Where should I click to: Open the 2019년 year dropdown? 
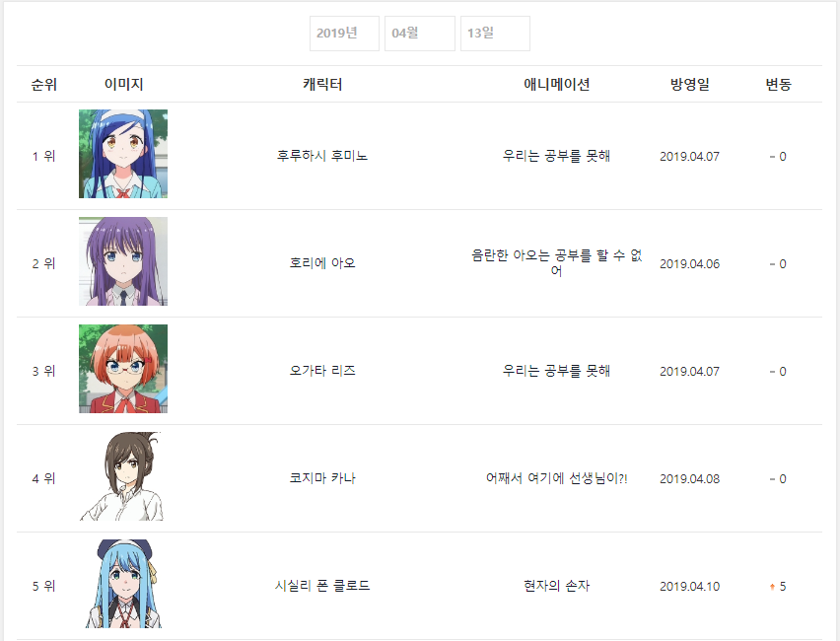click(344, 34)
